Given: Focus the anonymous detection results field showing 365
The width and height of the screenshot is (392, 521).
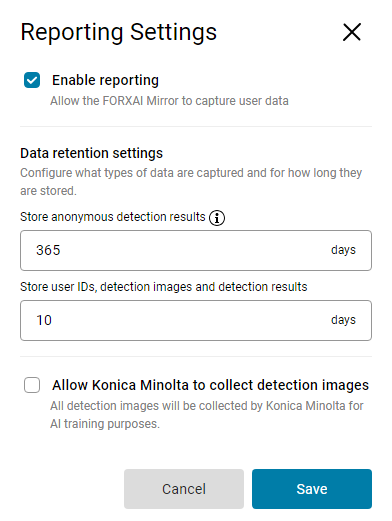Looking at the screenshot, I should coord(196,250).
